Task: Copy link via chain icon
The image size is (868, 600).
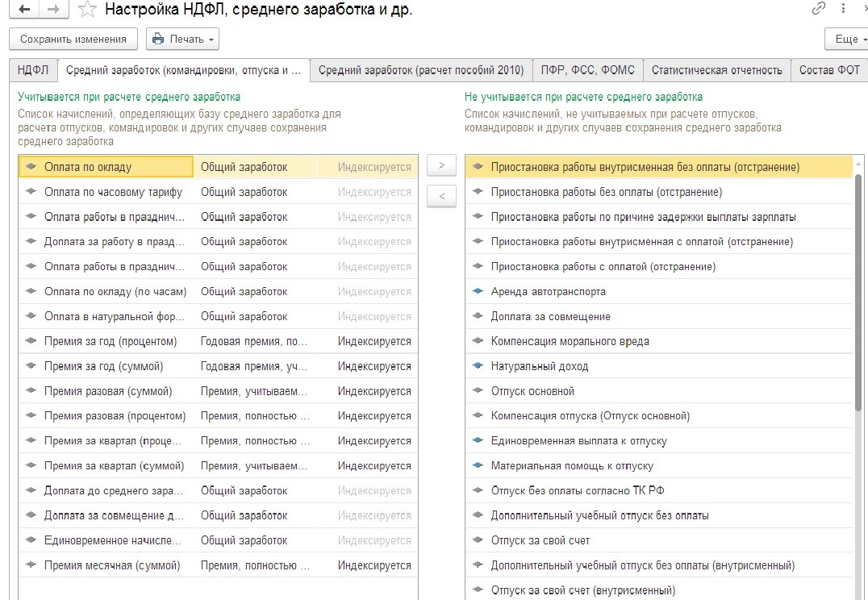Action: 818,8
